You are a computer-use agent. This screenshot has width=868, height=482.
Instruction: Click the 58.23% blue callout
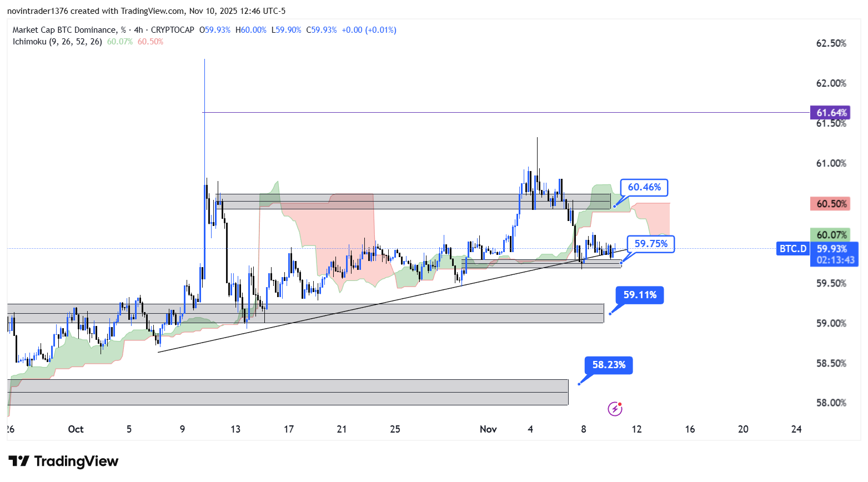click(609, 365)
